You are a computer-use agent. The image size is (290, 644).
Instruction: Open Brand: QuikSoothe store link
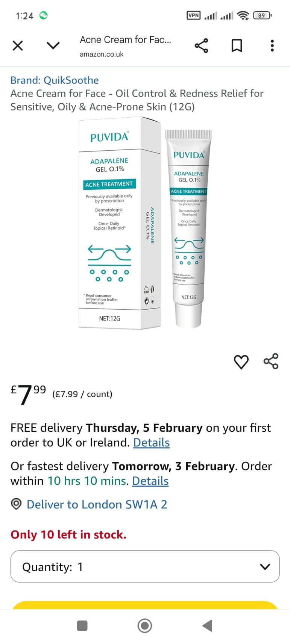click(x=55, y=80)
